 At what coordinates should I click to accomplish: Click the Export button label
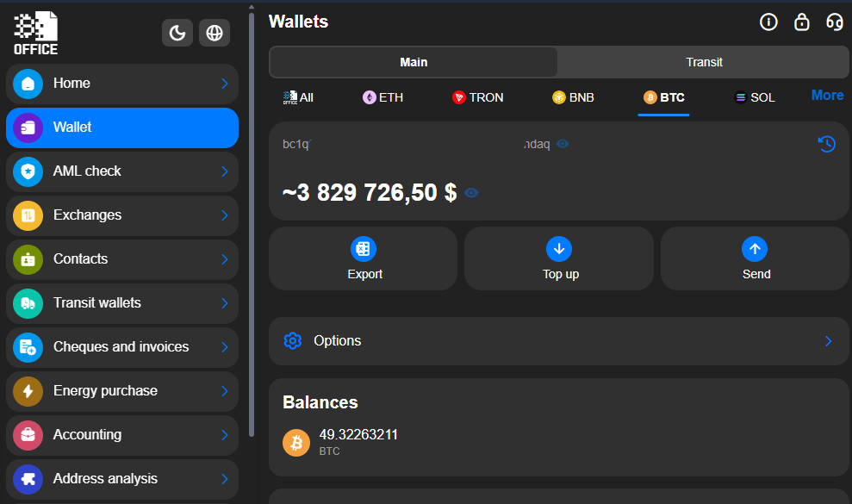[x=364, y=274]
